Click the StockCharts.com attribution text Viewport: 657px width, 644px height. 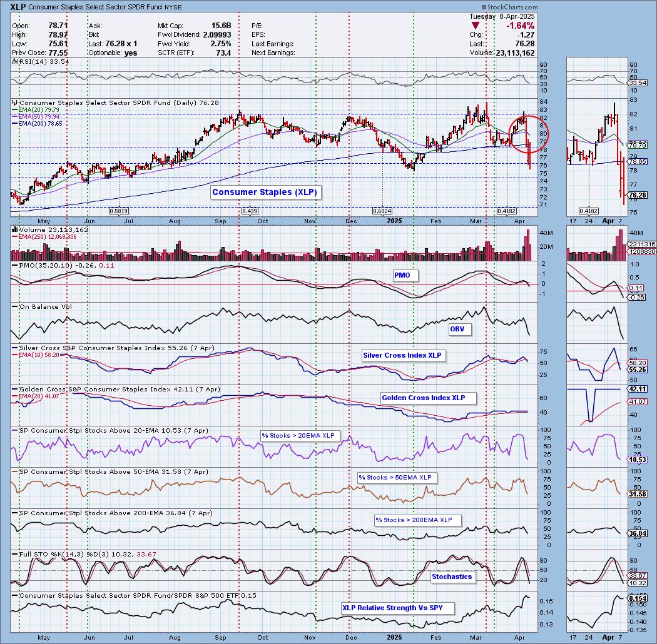[x=509, y=7]
